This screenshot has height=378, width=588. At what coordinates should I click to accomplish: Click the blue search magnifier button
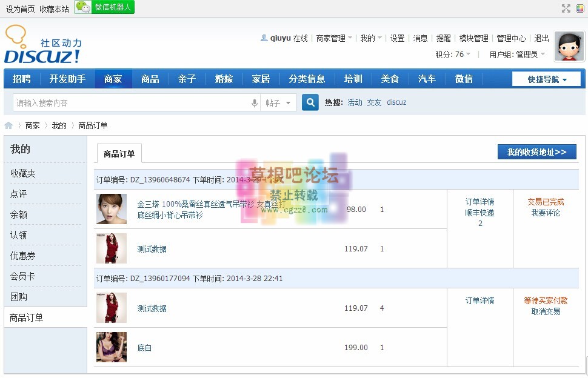(x=310, y=103)
